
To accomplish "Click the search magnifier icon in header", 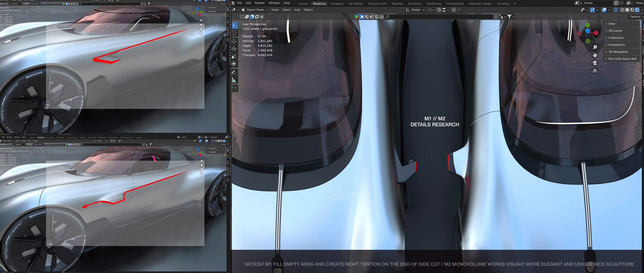I will point(388,17).
